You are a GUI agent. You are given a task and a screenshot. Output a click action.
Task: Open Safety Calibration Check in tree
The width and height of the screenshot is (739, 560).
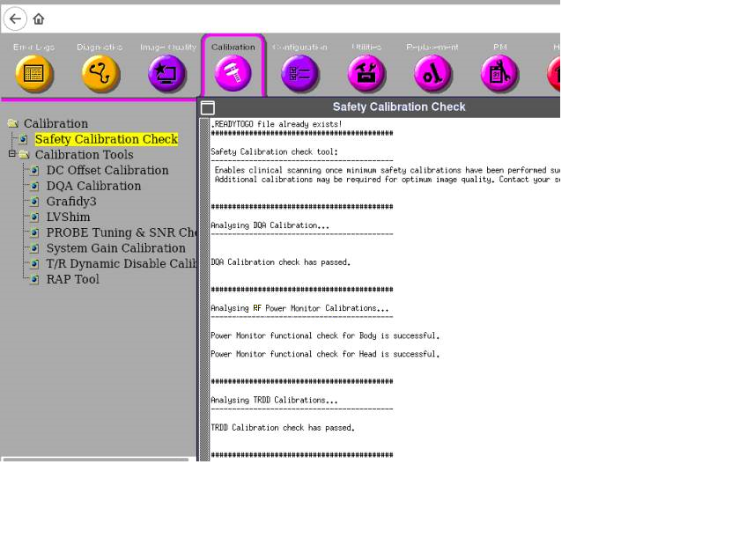(x=106, y=139)
